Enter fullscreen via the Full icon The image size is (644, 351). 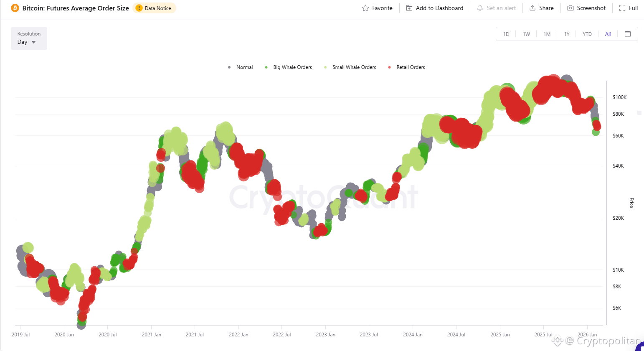click(622, 8)
